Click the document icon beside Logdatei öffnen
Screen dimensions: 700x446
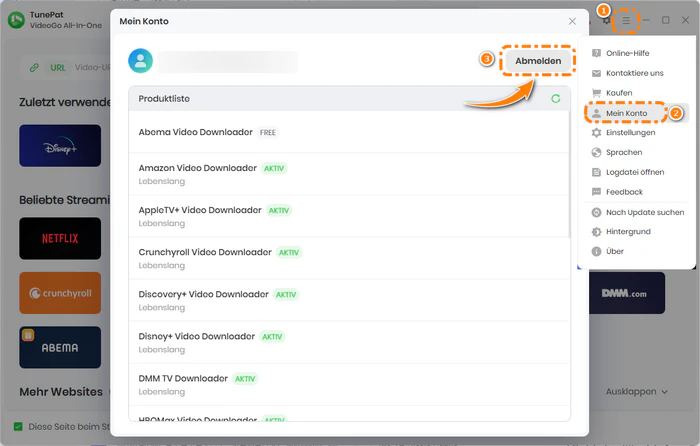pyautogui.click(x=596, y=172)
